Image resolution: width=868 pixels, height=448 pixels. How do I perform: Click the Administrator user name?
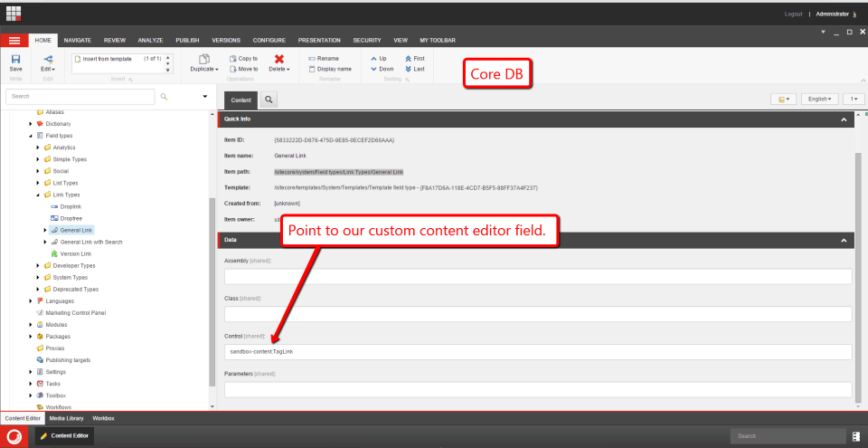point(833,14)
